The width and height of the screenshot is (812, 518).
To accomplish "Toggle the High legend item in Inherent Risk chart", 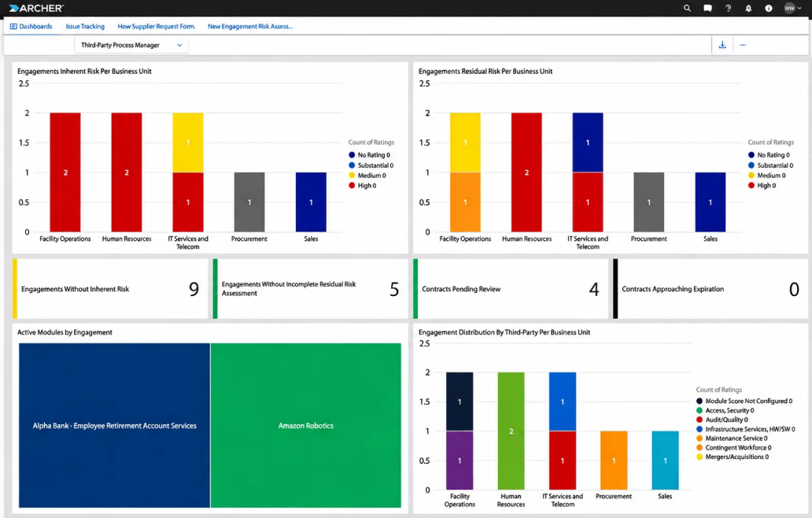I will tap(363, 186).
